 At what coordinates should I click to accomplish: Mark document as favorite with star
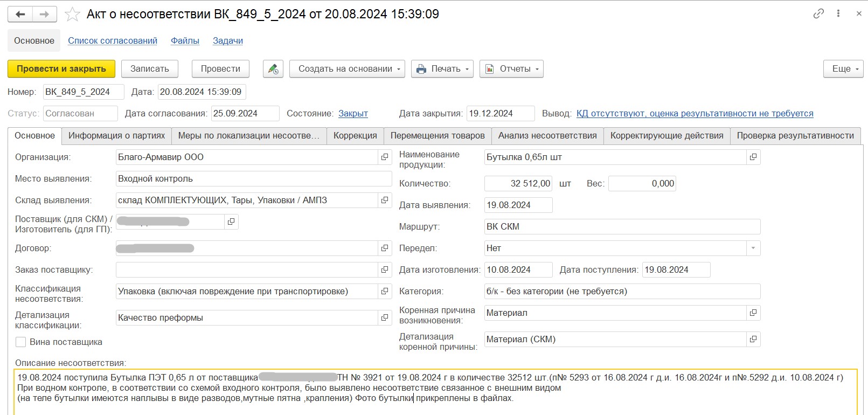coord(72,14)
